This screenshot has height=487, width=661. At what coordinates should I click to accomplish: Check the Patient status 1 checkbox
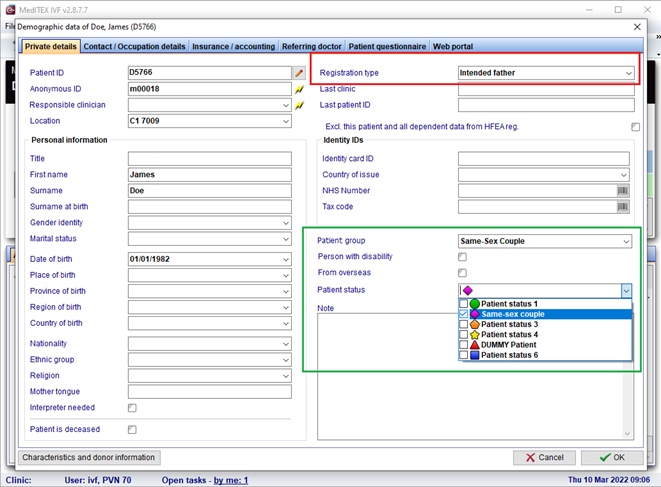pos(463,304)
